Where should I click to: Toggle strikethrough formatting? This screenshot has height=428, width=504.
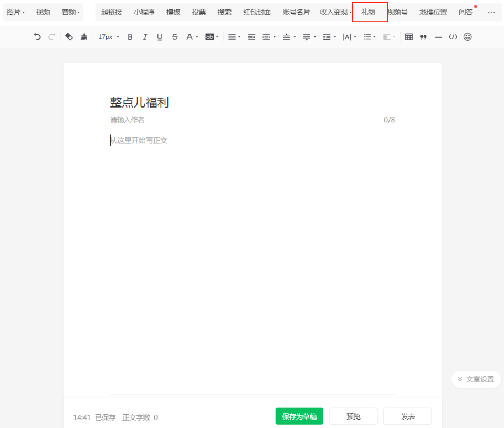point(174,37)
